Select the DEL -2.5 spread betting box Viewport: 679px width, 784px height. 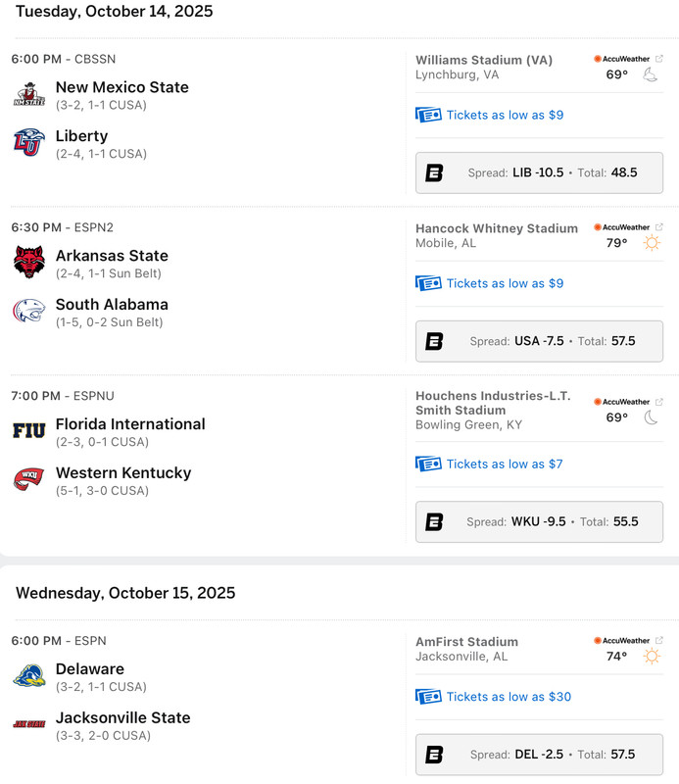click(539, 755)
